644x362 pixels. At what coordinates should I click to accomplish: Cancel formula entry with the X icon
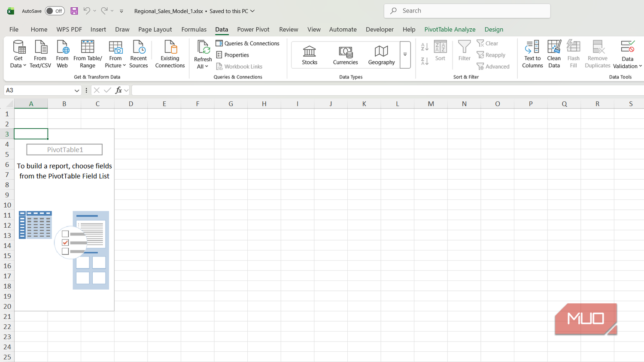97,90
